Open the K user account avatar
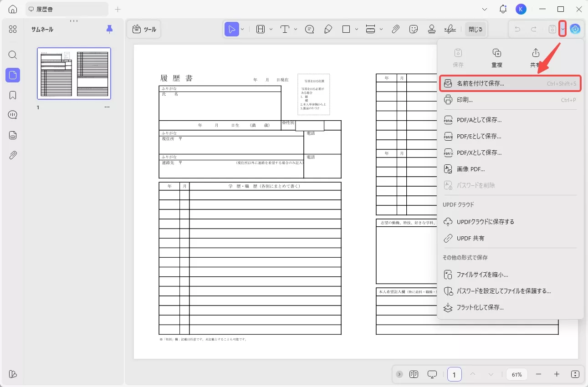 coord(521,9)
